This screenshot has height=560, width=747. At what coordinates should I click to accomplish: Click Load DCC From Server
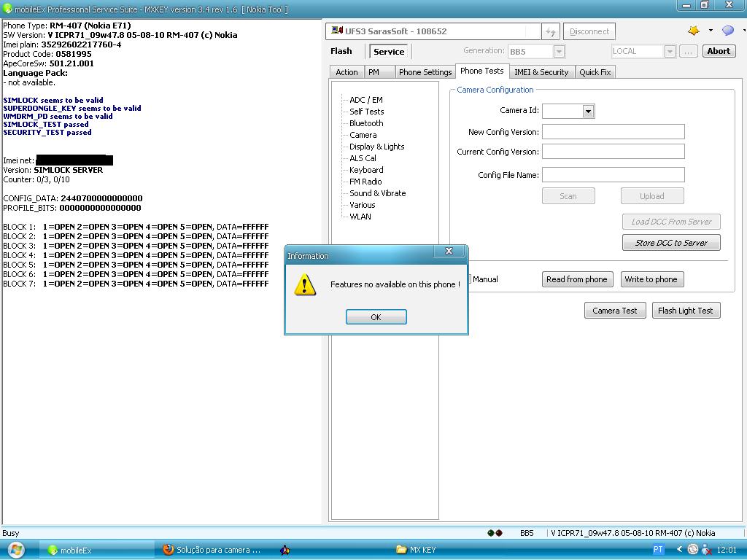(671, 222)
